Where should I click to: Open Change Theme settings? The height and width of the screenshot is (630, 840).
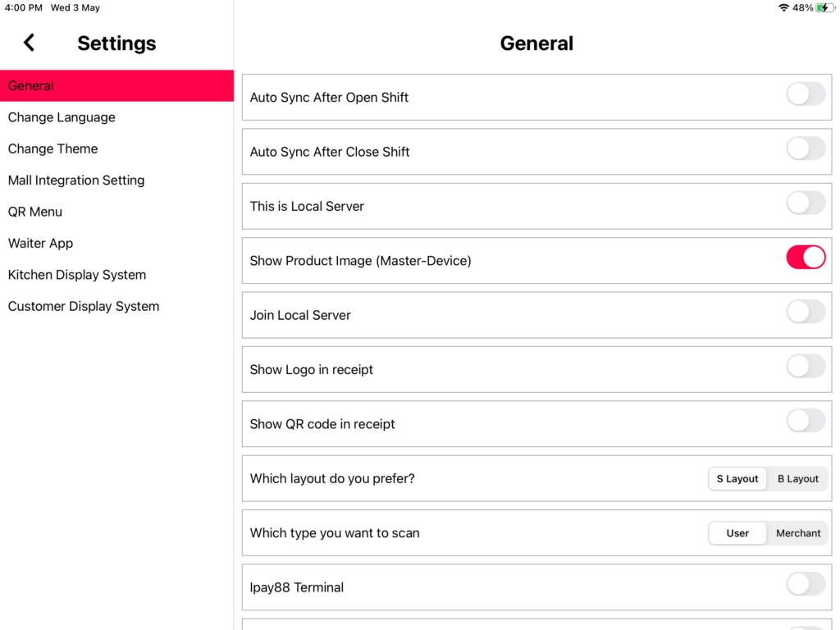click(x=52, y=148)
